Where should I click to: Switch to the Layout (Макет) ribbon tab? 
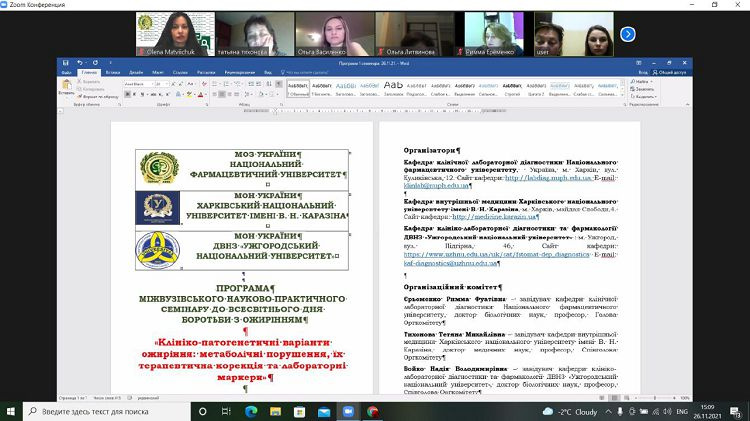pyautogui.click(x=157, y=72)
